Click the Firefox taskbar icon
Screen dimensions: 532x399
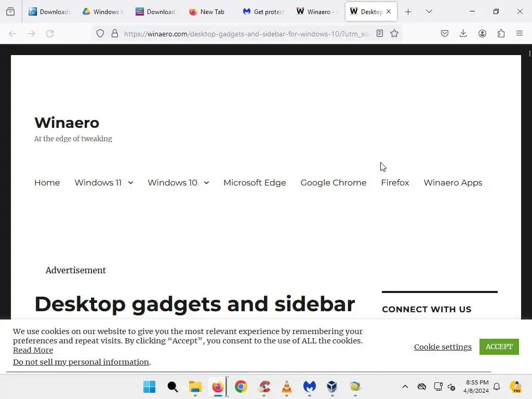pyautogui.click(x=218, y=387)
